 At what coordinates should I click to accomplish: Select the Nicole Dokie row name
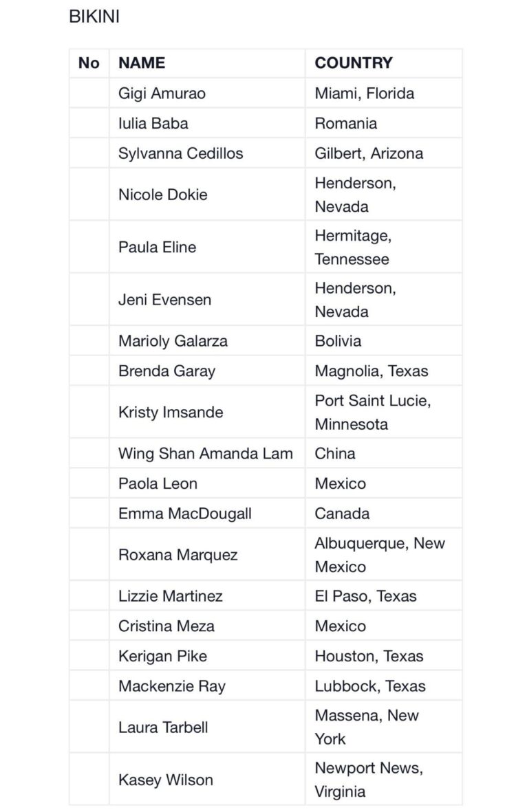[x=162, y=195]
